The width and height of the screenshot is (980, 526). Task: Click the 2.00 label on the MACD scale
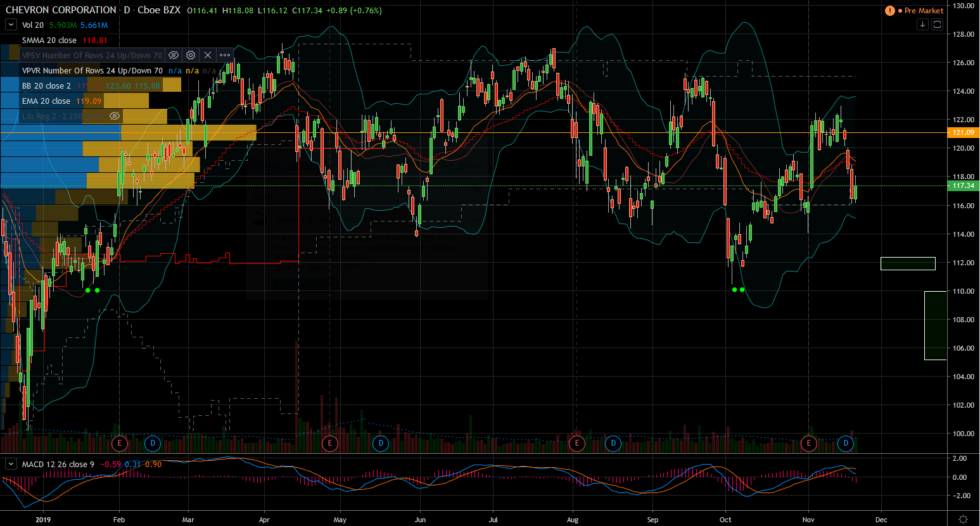(960, 458)
